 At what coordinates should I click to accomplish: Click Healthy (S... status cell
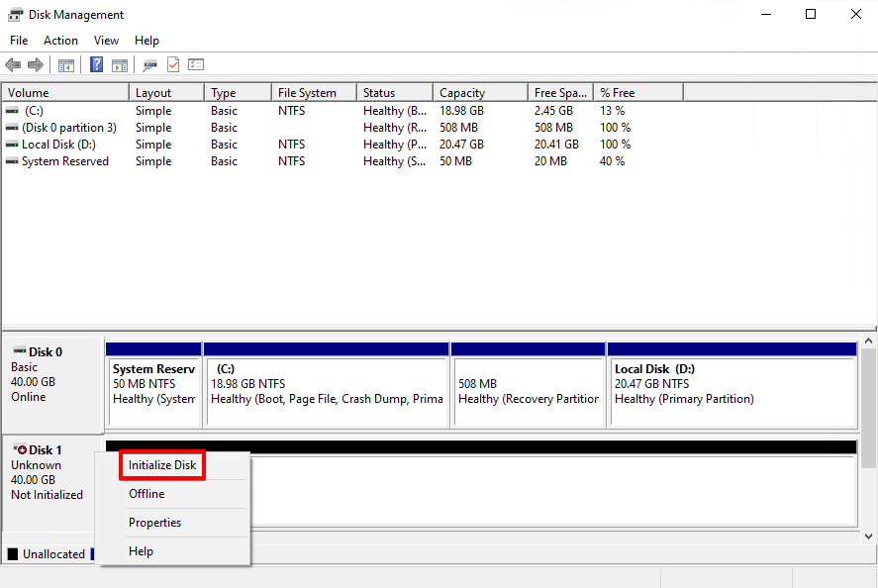point(395,161)
